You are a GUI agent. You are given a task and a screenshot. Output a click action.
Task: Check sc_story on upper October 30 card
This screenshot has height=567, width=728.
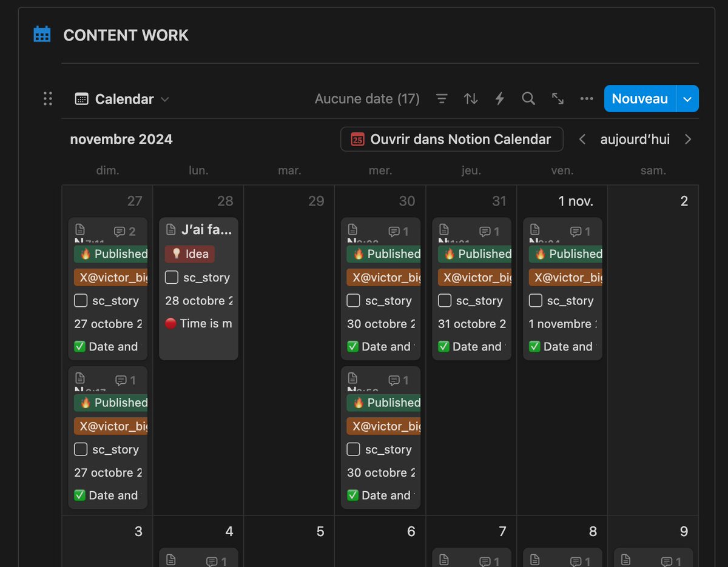pyautogui.click(x=354, y=301)
